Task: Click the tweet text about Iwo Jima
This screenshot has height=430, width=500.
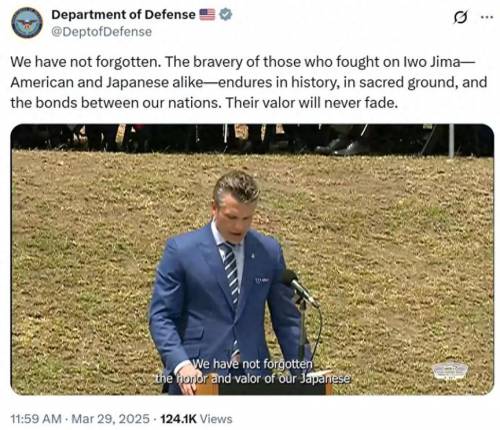Action: coord(248,82)
